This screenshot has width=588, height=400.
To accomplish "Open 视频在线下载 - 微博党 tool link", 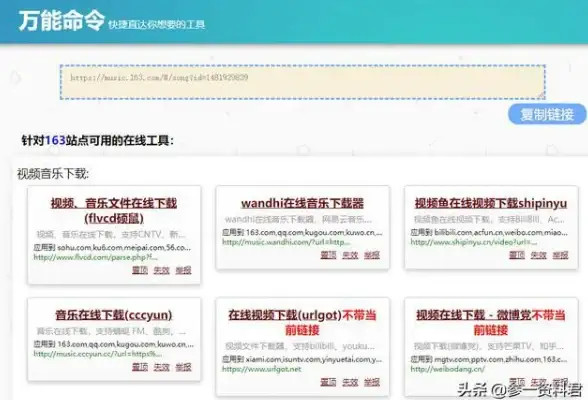I will point(474,315).
